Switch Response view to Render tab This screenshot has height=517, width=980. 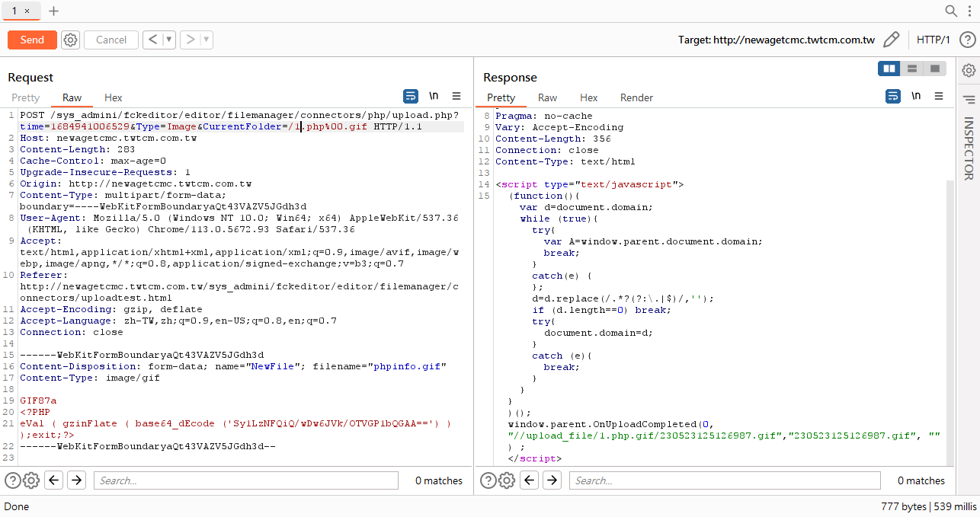[636, 97]
